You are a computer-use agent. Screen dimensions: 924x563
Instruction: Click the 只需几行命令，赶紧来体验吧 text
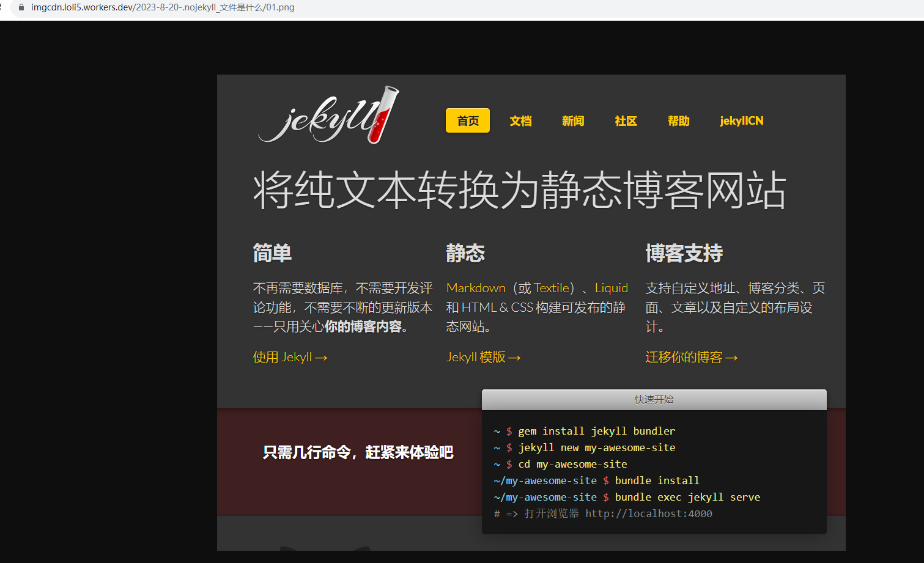click(358, 452)
